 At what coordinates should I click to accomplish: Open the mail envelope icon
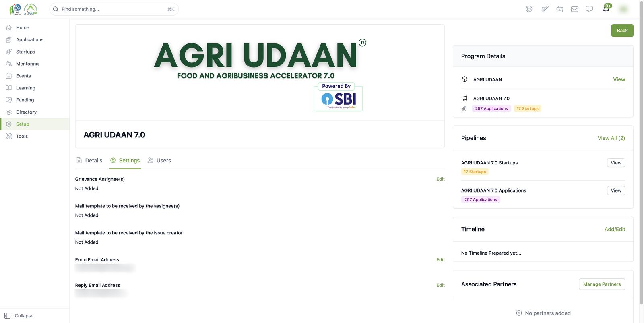[x=574, y=9]
